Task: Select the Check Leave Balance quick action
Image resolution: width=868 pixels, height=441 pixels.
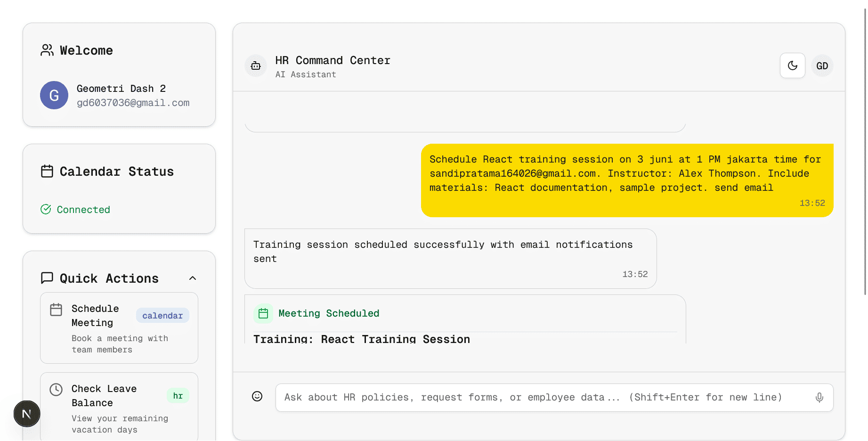Action: (x=119, y=406)
